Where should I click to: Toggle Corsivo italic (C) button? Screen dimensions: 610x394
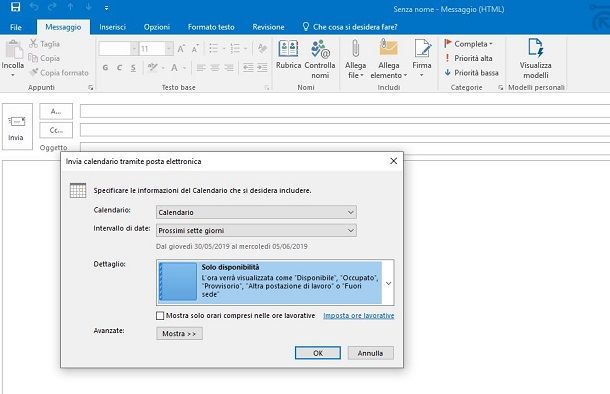pyautogui.click(x=119, y=68)
